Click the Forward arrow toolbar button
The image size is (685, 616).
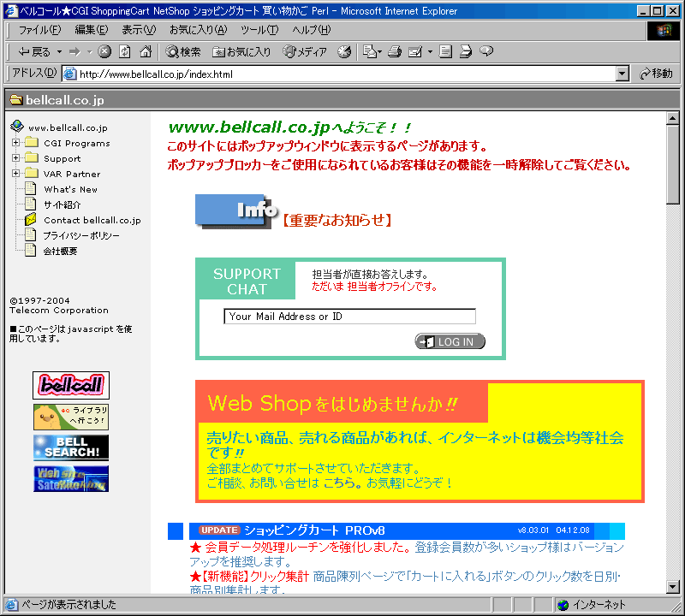point(74,52)
